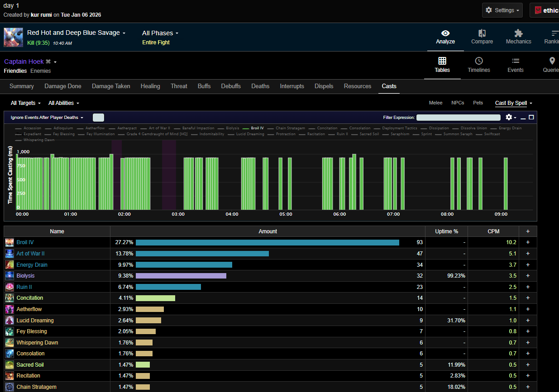Click the Energy Drain ability icon

click(x=10, y=264)
